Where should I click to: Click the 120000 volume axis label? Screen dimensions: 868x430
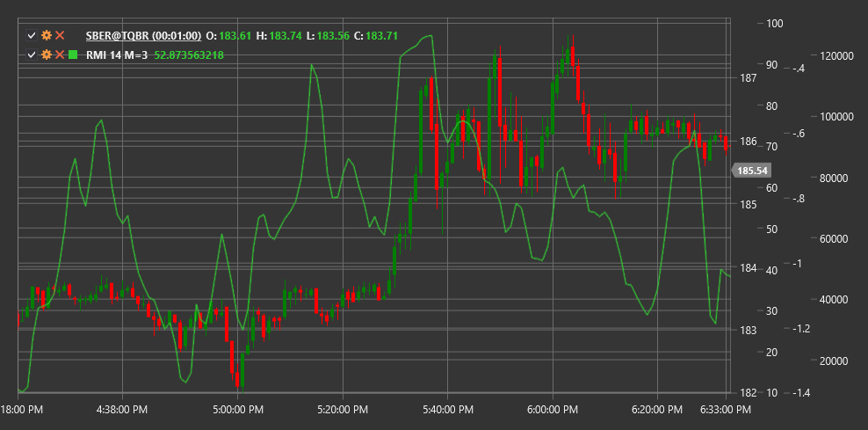point(836,56)
